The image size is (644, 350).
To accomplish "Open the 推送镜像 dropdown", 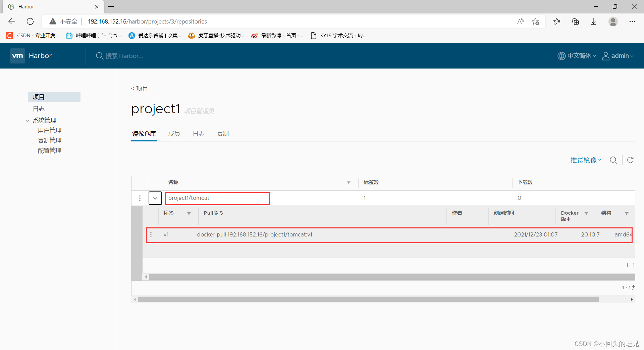I will click(x=585, y=160).
